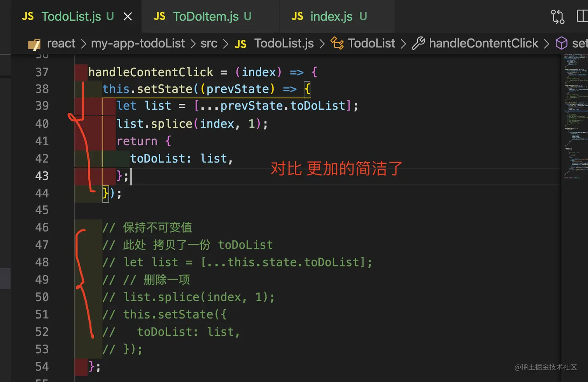The image size is (588, 382).
Task: Click the handleContentClick breadcrumb label
Action: coord(483,44)
